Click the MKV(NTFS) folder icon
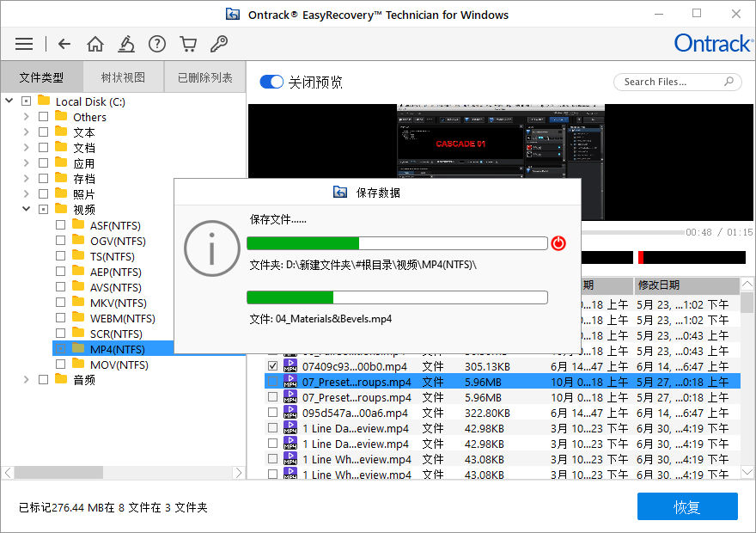 point(78,302)
